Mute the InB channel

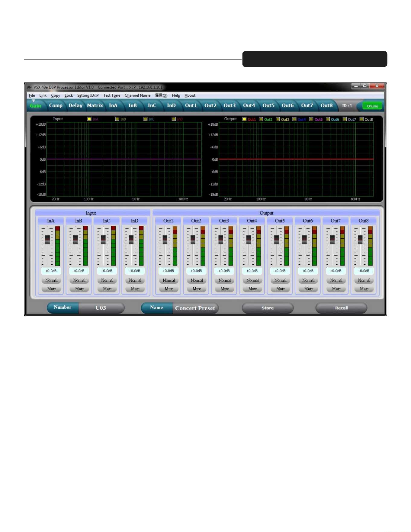(79, 289)
